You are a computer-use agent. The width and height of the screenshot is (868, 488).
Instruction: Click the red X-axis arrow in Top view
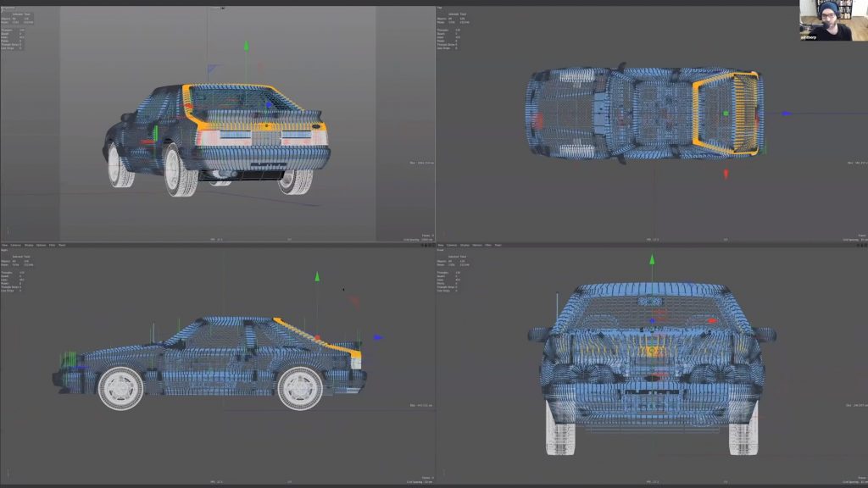coord(726,175)
